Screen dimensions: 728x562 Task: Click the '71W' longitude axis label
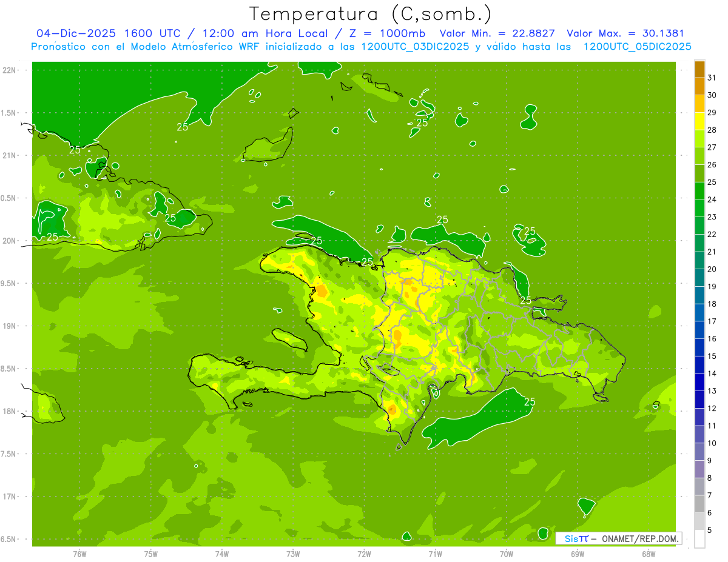(x=435, y=554)
